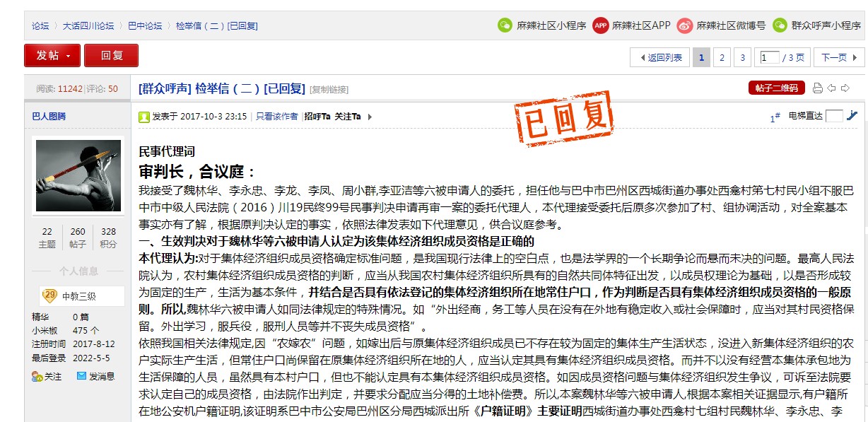Open the 帖子二维码 QR code button

click(x=776, y=88)
